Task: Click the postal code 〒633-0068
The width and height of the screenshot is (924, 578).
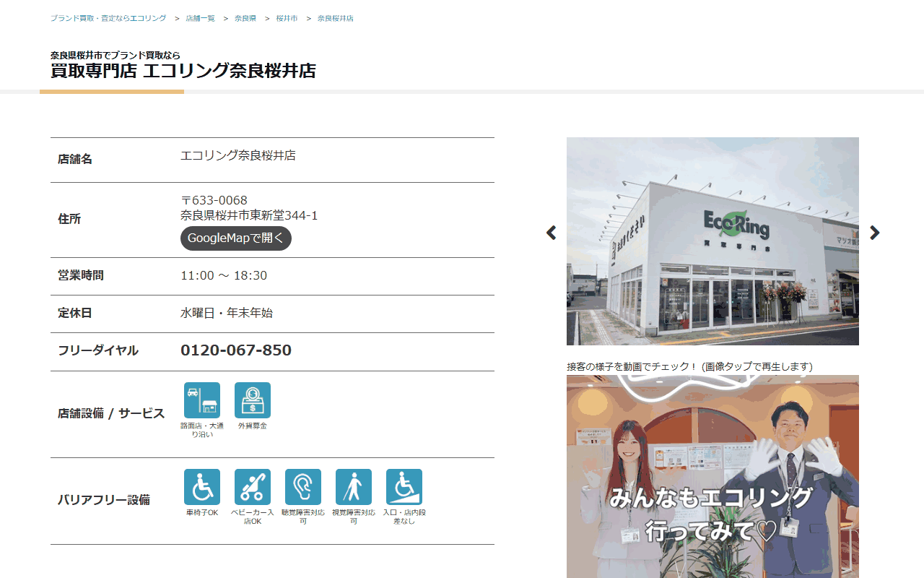Action: tap(214, 200)
